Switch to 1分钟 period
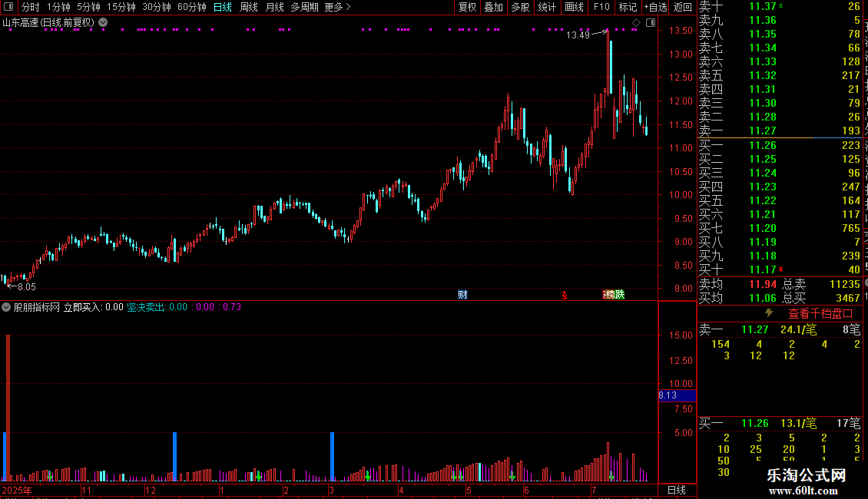Viewport: 868px width, 499px height. click(58, 7)
